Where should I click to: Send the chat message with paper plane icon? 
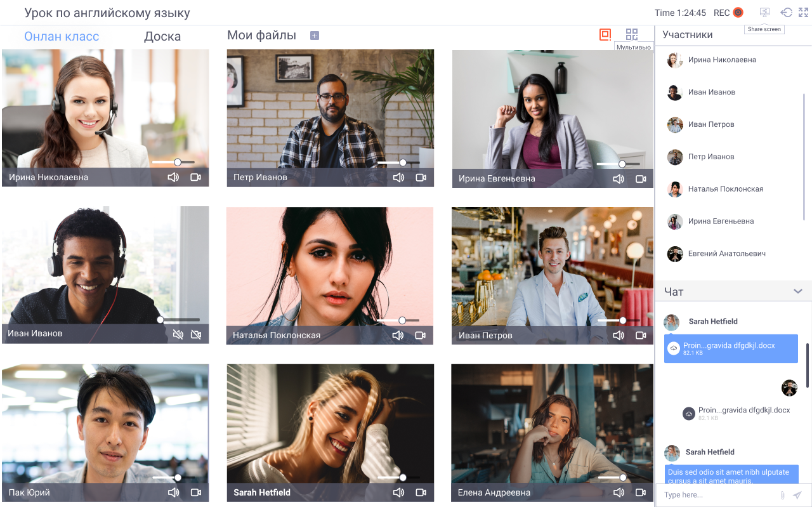[797, 495]
